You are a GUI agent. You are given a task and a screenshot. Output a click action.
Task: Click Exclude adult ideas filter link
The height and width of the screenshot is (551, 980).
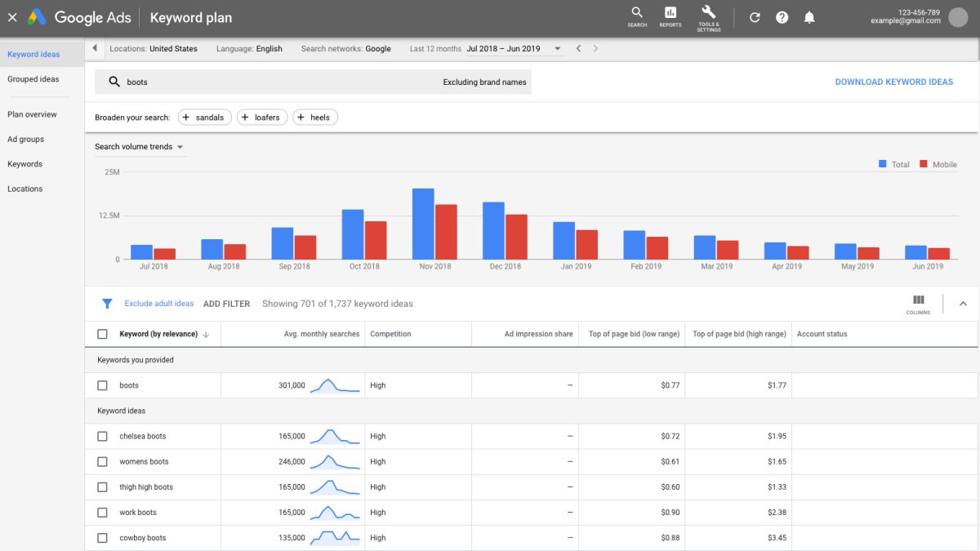pos(159,304)
